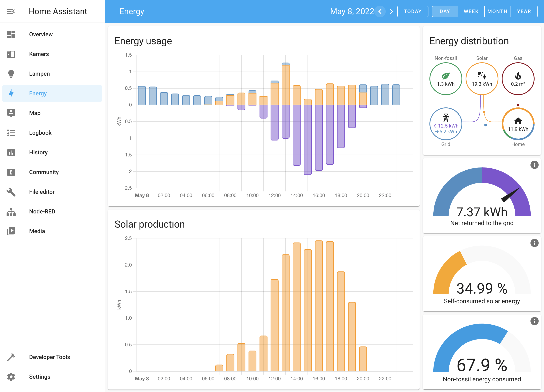Select the Solar node in Energy distribution

pos(482,78)
